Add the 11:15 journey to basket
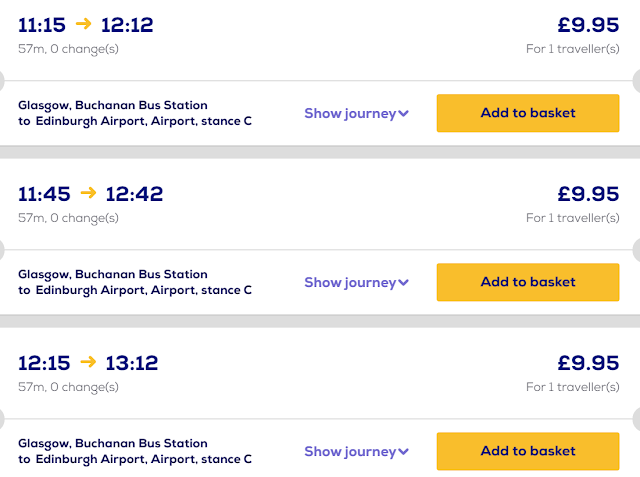640x477 pixels. 528,113
